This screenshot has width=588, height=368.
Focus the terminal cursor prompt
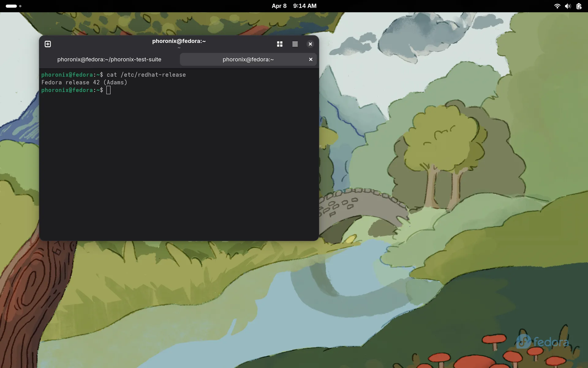(108, 90)
